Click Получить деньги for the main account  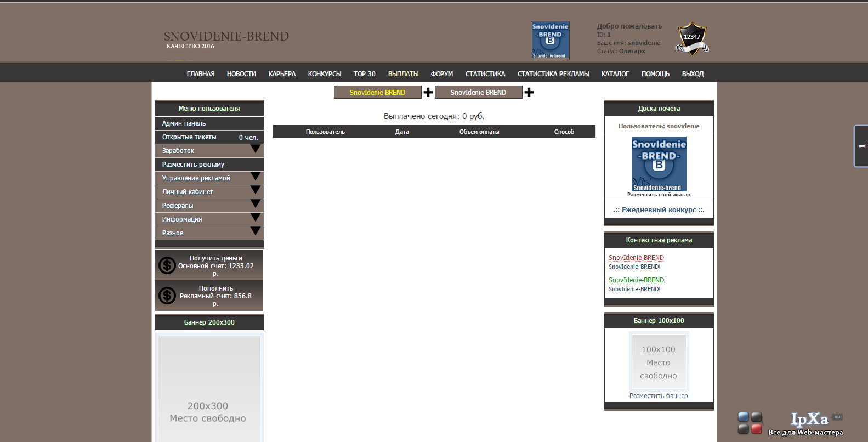coord(216,258)
